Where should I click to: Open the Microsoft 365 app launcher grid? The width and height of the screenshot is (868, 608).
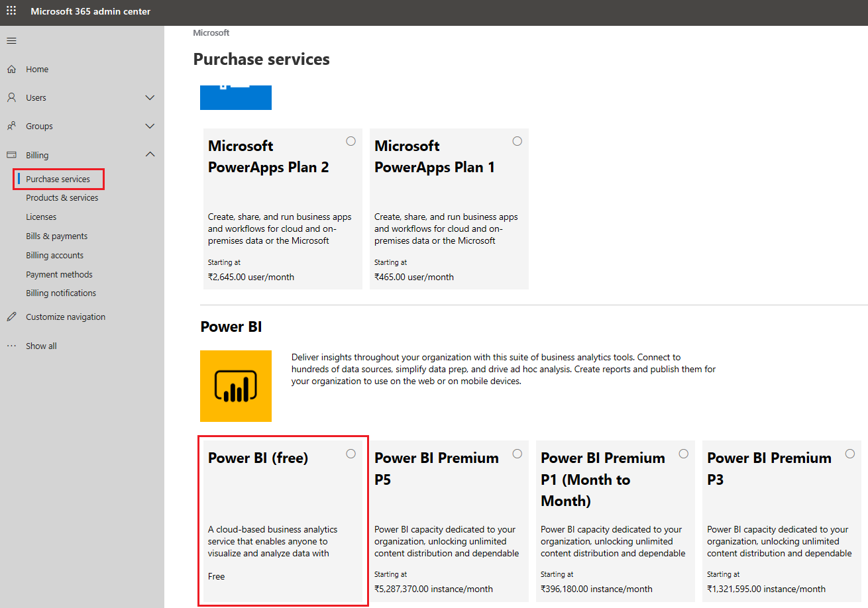(x=11, y=11)
